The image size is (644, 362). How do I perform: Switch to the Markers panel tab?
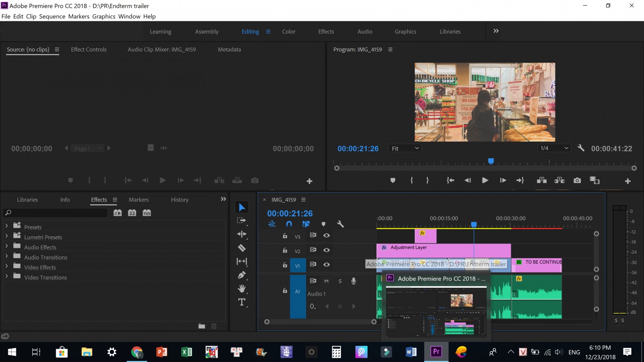139,199
